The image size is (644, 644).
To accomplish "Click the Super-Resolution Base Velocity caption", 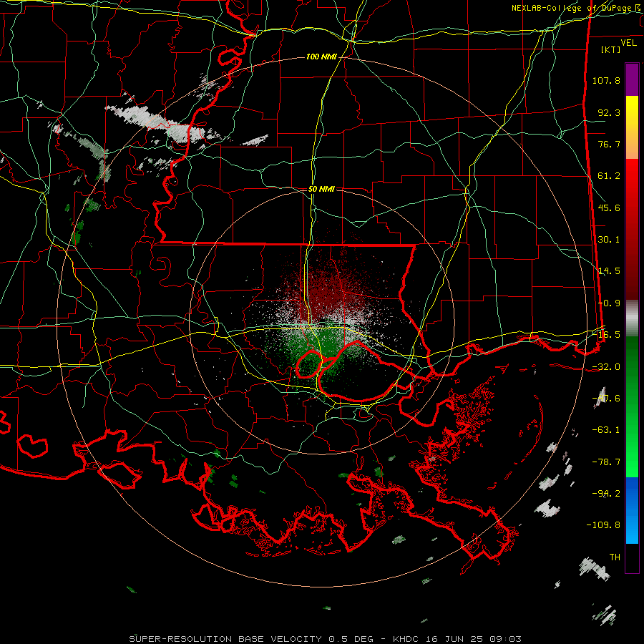I will (326, 639).
